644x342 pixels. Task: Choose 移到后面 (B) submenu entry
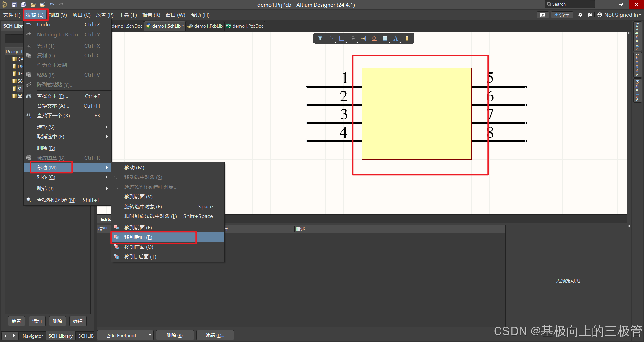tap(168, 237)
